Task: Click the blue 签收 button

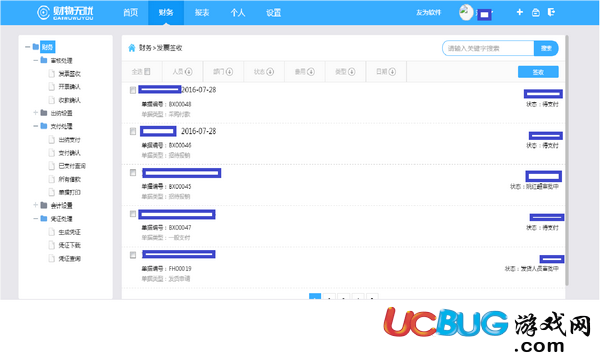Action: pos(538,72)
